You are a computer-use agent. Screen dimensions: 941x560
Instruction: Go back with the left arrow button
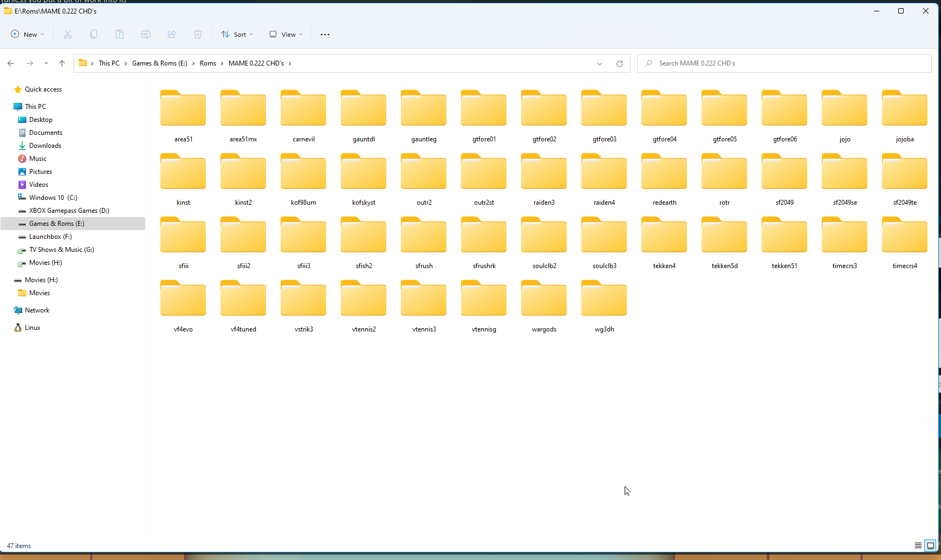[x=11, y=63]
